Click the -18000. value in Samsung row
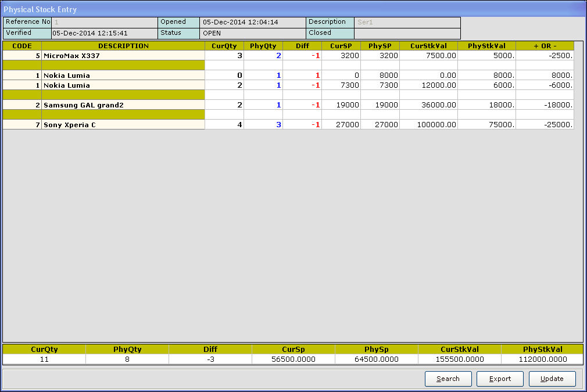Viewport: 587px width, 392px height. click(545, 105)
